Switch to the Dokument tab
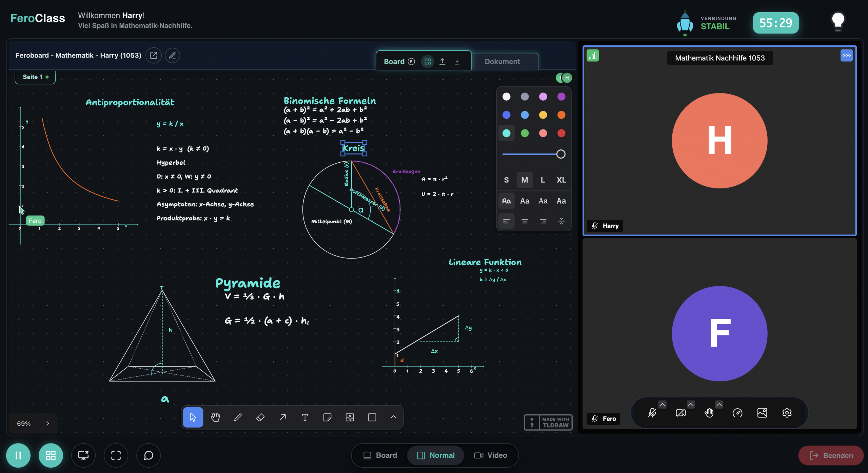This screenshot has height=473, width=868. pyautogui.click(x=502, y=61)
